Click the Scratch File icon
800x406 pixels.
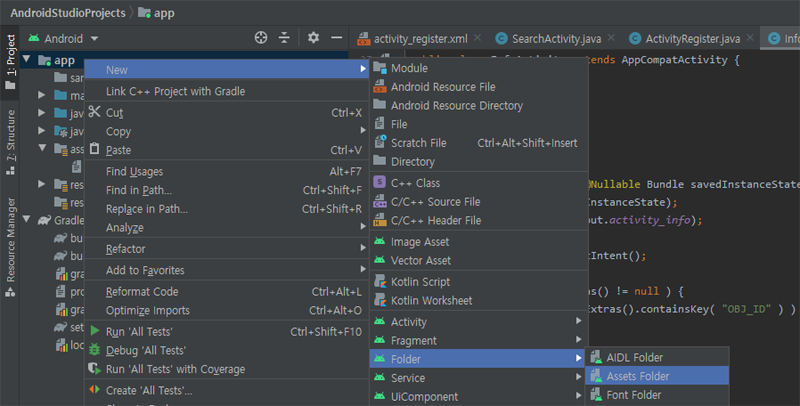380,142
